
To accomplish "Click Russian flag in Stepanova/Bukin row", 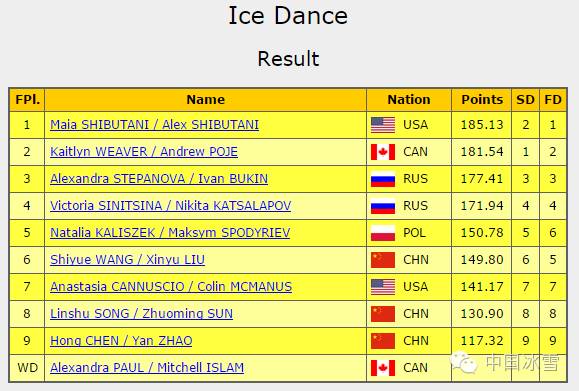I will pos(383,179).
